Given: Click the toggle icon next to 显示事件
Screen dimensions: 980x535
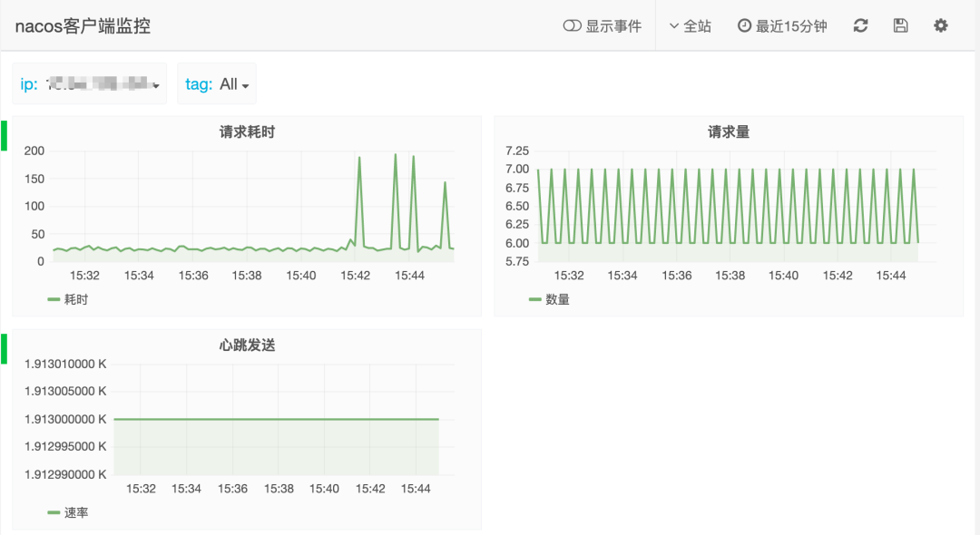Looking at the screenshot, I should click(x=572, y=26).
